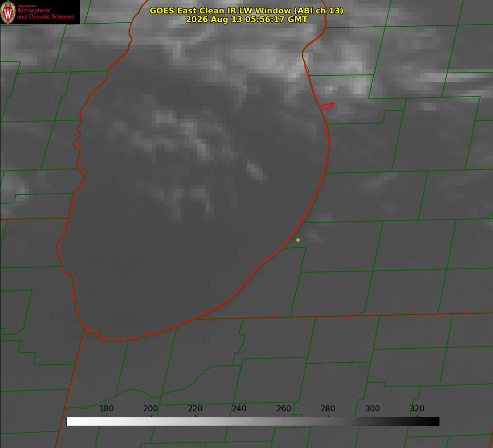
Task: Select the GOES East Clean IR title
Action: tap(246, 10)
